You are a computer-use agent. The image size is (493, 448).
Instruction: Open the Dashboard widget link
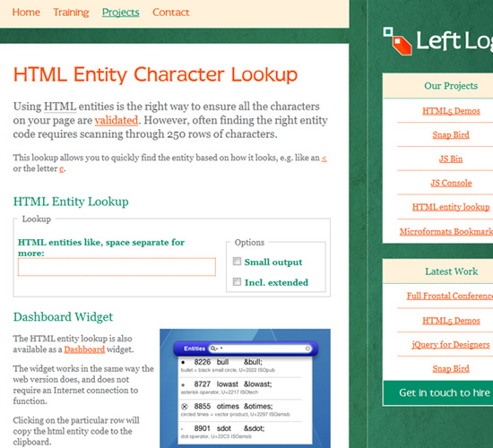click(x=84, y=349)
